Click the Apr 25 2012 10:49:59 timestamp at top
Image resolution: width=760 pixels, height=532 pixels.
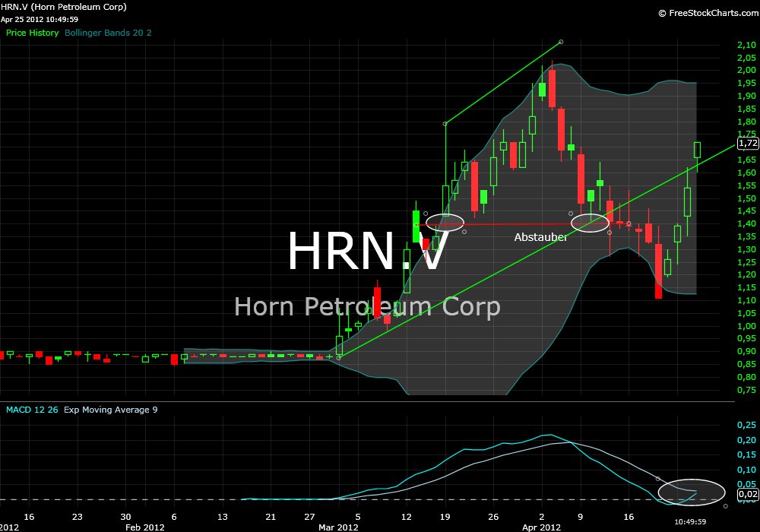click(x=40, y=20)
